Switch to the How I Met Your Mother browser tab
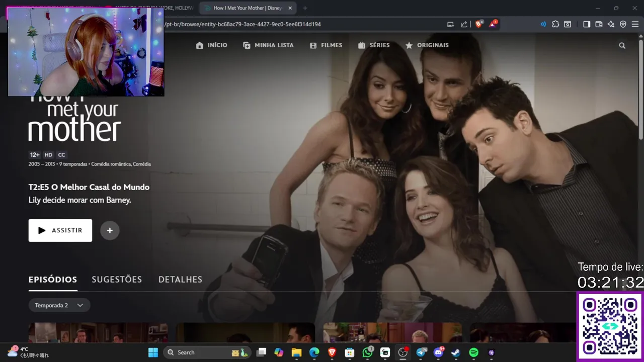 (248, 8)
